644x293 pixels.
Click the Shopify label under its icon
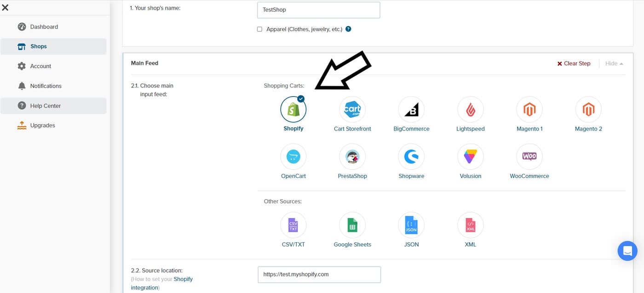point(293,129)
